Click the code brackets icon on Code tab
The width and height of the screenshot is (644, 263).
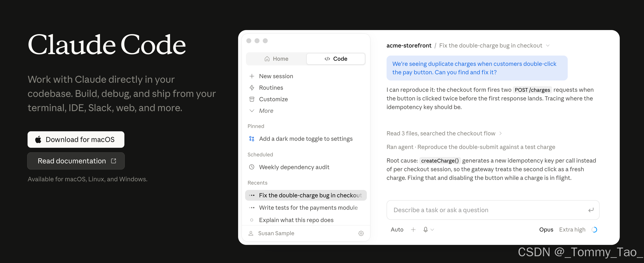pyautogui.click(x=327, y=59)
